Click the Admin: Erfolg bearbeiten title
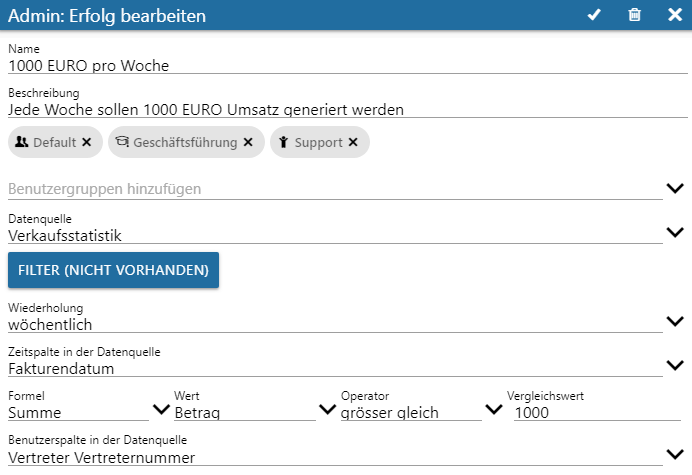 tap(107, 16)
